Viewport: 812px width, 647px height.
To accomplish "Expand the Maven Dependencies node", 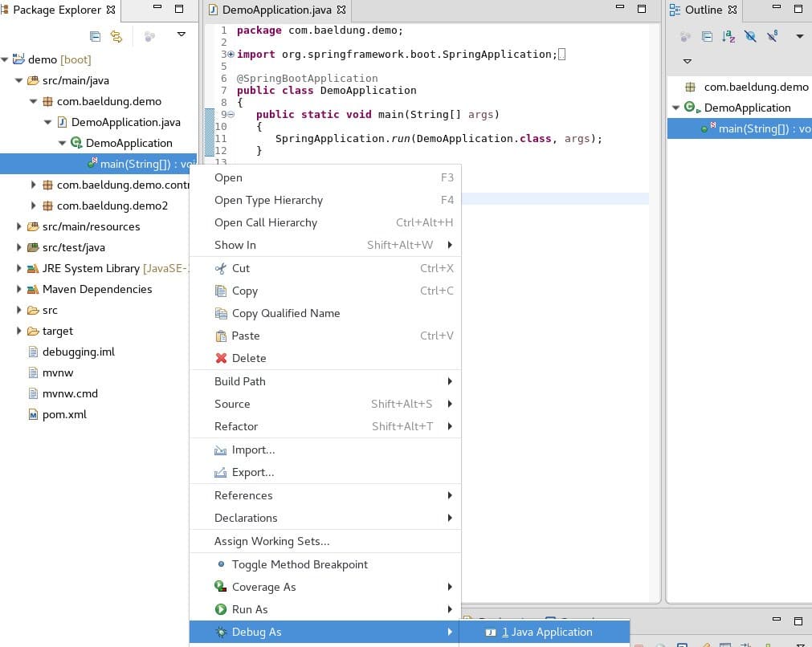I will pyautogui.click(x=19, y=289).
